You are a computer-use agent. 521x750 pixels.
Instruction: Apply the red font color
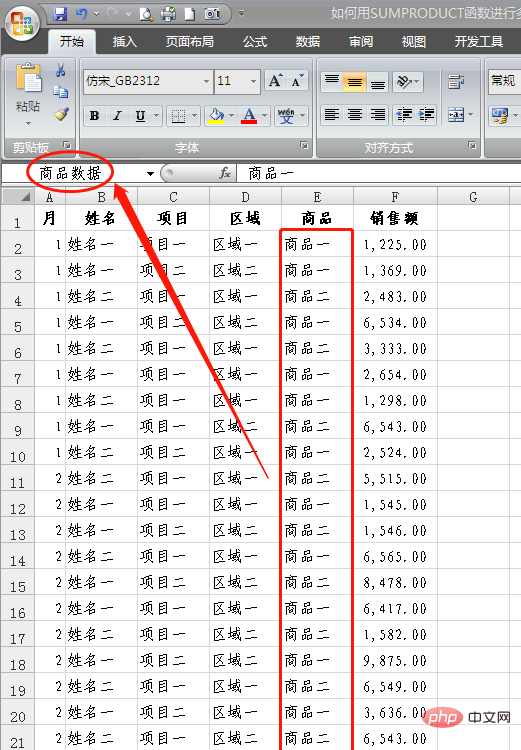click(x=249, y=116)
